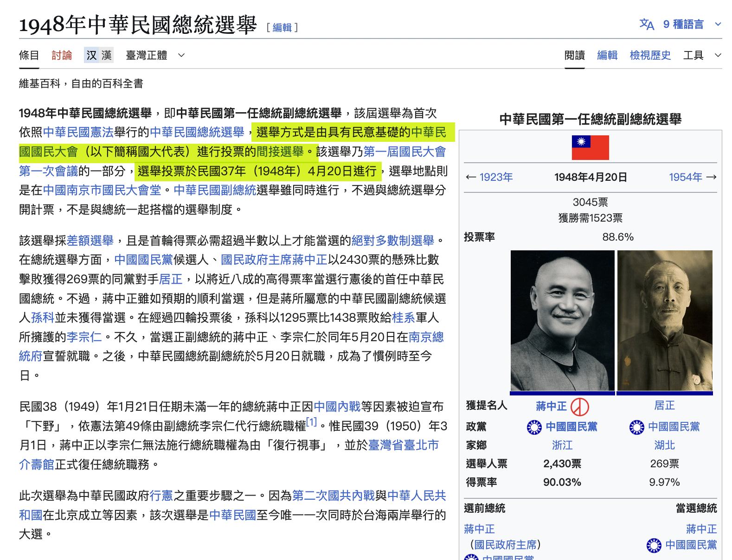Go to next election 1954年
The image size is (732, 560).
click(686, 177)
